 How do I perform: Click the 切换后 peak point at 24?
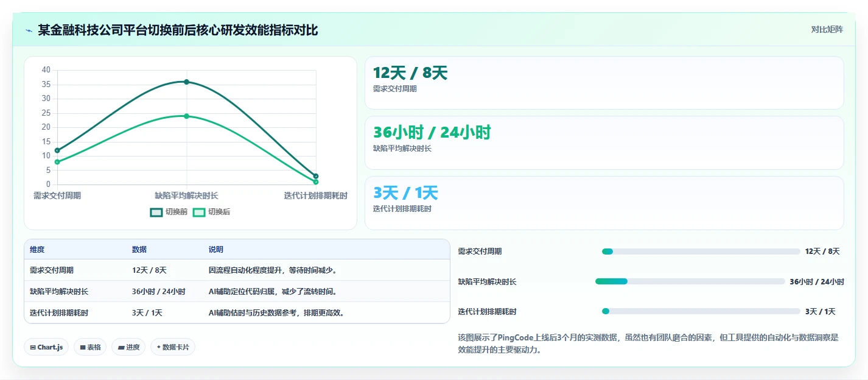coord(187,116)
